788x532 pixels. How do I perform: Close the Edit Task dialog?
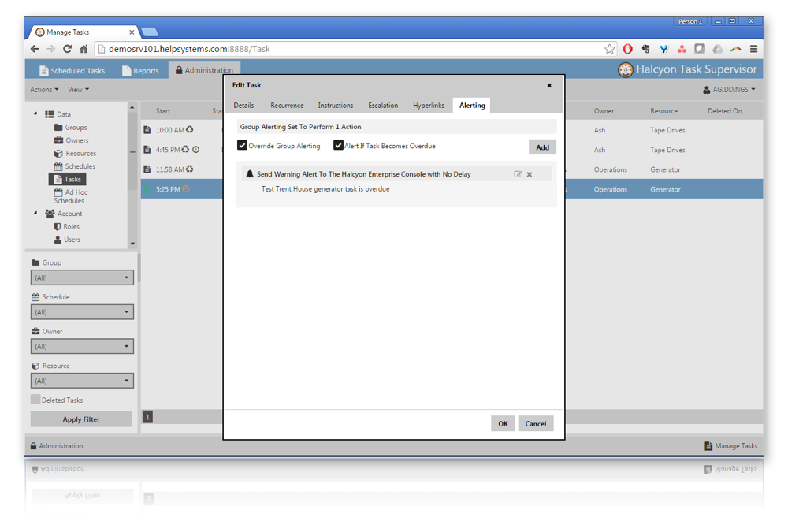tap(549, 85)
